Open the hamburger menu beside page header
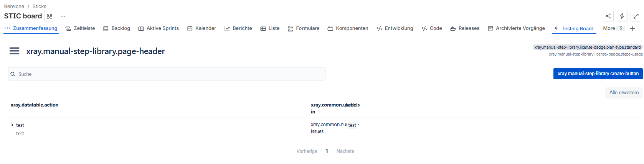Screen dimensions: 644x164 point(14,51)
